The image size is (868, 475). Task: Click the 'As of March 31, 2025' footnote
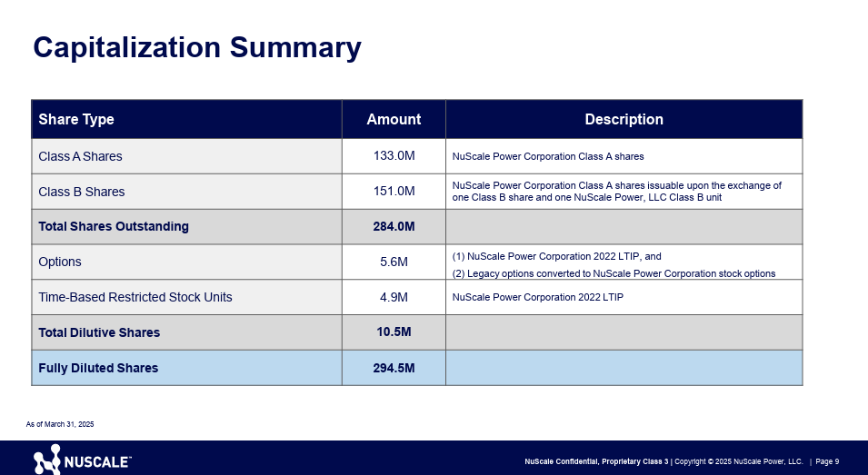click(60, 425)
